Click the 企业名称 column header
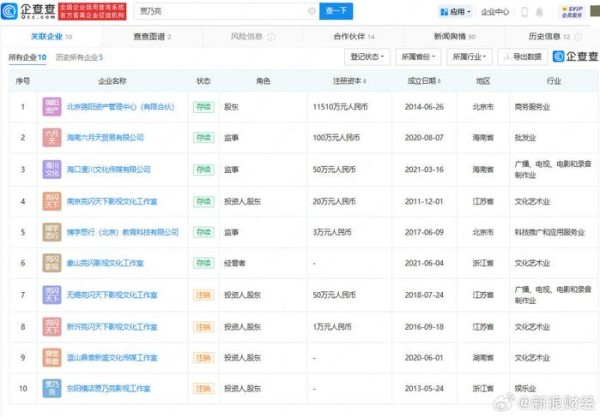Screen dimensions: 600x417 (112, 81)
